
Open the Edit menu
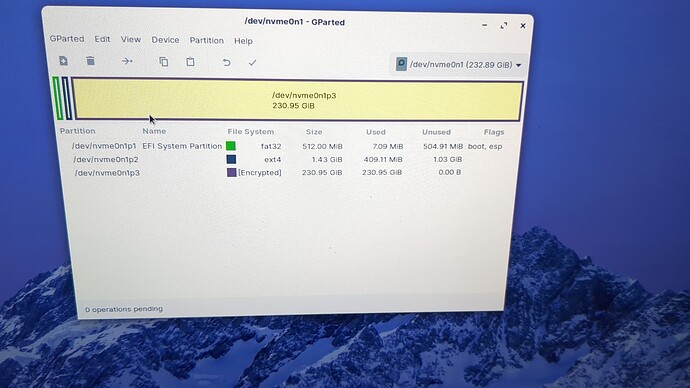[102, 39]
